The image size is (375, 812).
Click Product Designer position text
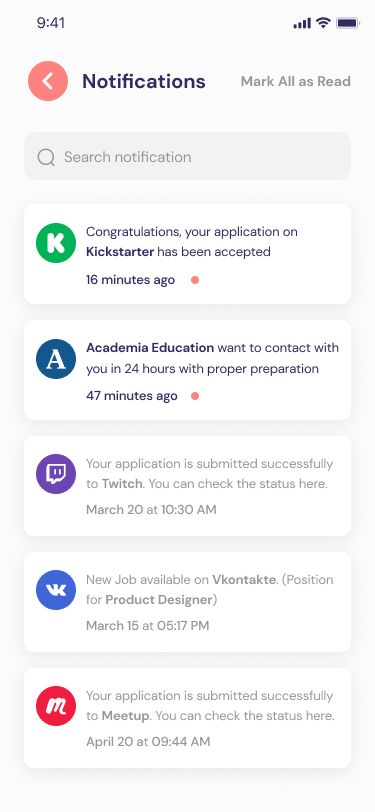point(159,600)
